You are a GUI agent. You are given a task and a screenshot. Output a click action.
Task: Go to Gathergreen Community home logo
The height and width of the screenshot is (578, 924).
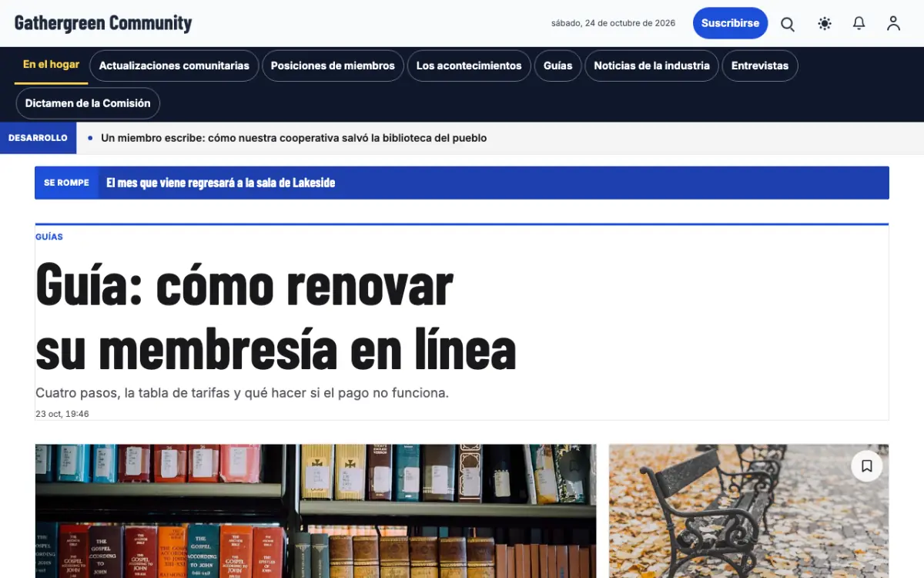(x=103, y=23)
